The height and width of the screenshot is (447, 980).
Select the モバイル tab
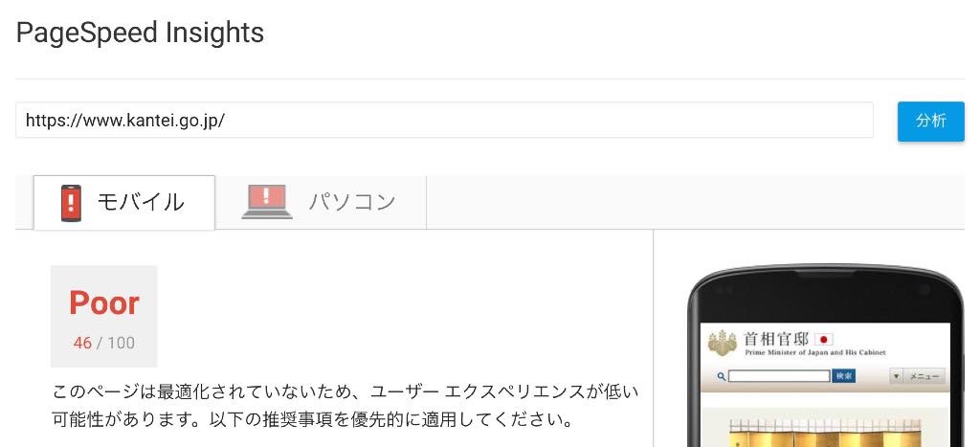[124, 203]
